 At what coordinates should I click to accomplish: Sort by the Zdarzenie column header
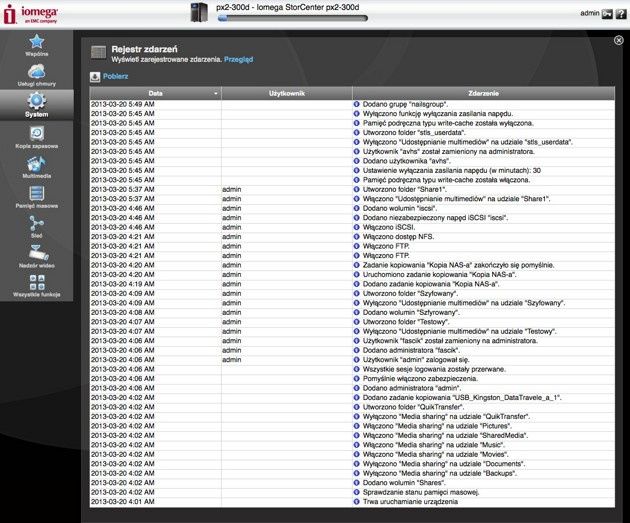point(483,94)
